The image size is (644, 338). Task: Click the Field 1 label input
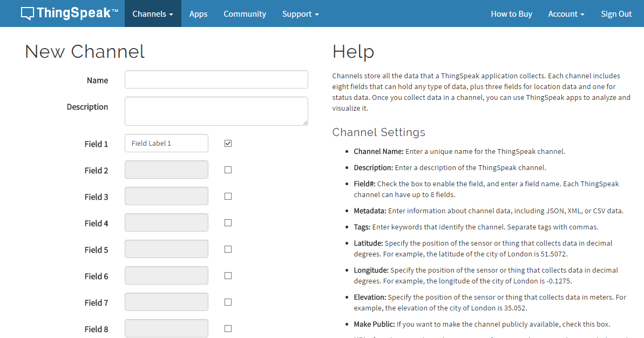(x=166, y=143)
